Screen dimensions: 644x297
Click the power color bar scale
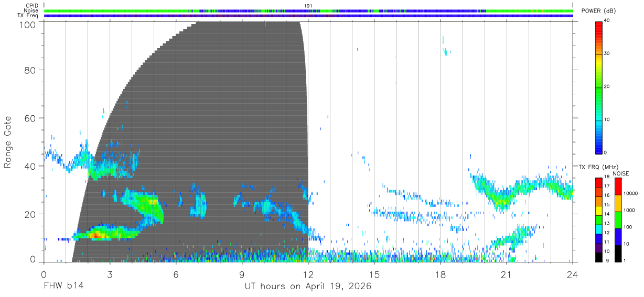click(x=599, y=87)
